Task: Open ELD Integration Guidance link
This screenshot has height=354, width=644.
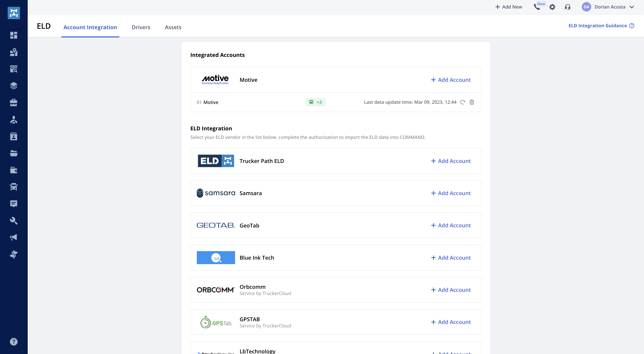Action: [x=598, y=26]
